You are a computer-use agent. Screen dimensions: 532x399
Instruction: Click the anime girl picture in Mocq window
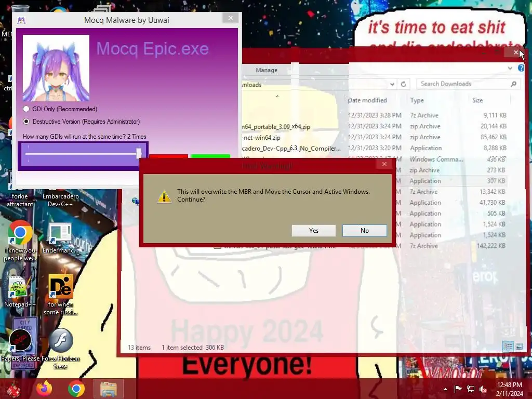point(56,68)
